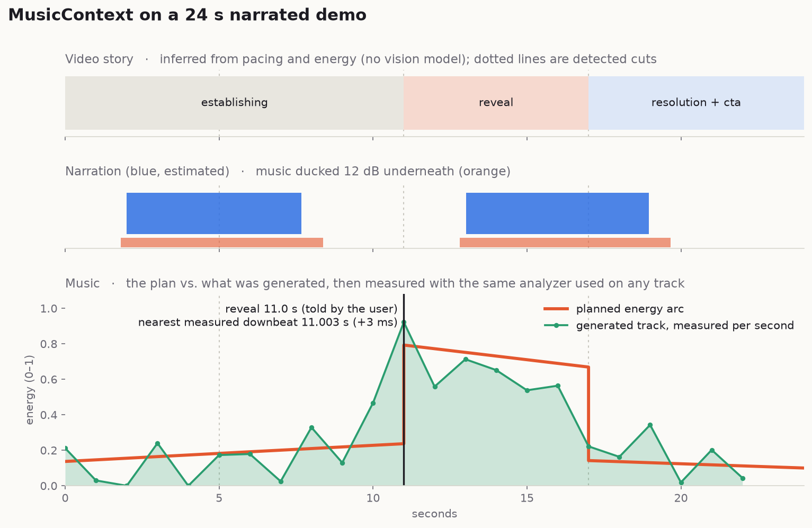The width and height of the screenshot is (812, 528).
Task: Click the green "generated track" legend line sample
Action: [x=556, y=325]
